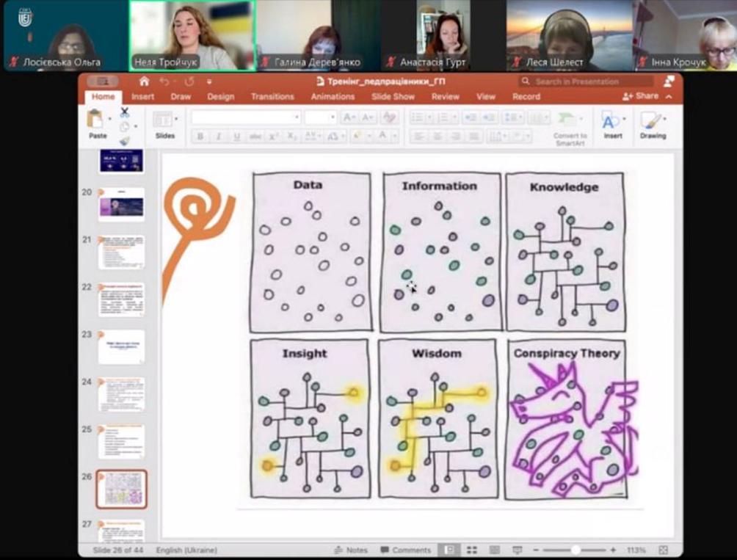Open the Notes pane button
737x560 pixels.
(351, 550)
